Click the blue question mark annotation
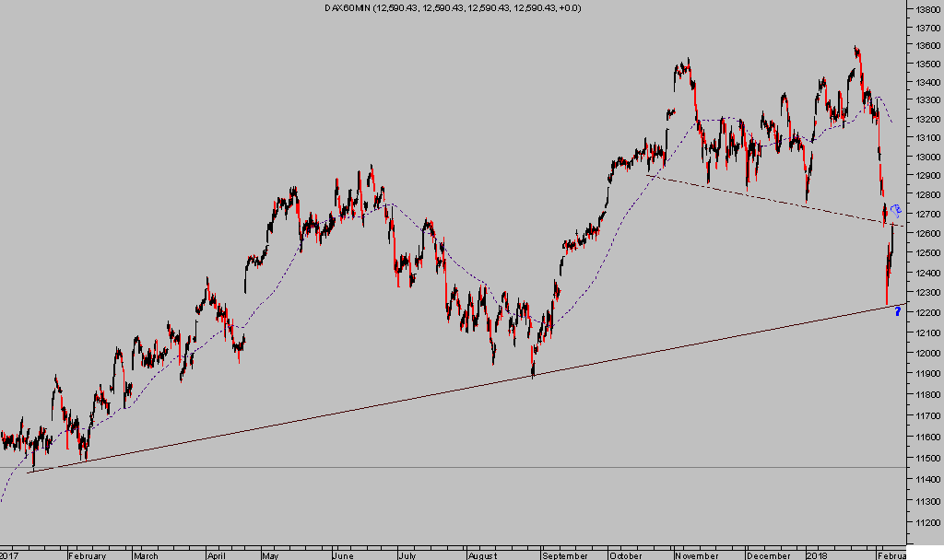 [x=898, y=312]
